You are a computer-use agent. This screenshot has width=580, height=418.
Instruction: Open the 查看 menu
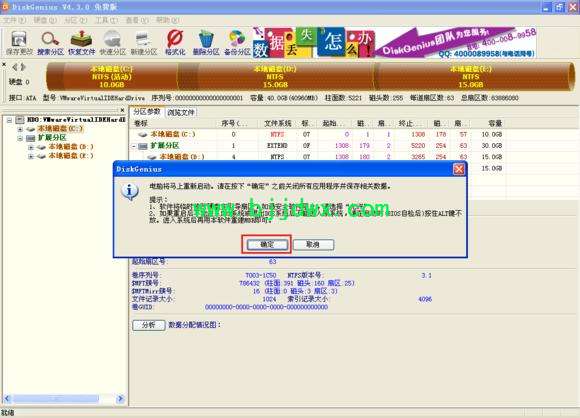(x=137, y=20)
